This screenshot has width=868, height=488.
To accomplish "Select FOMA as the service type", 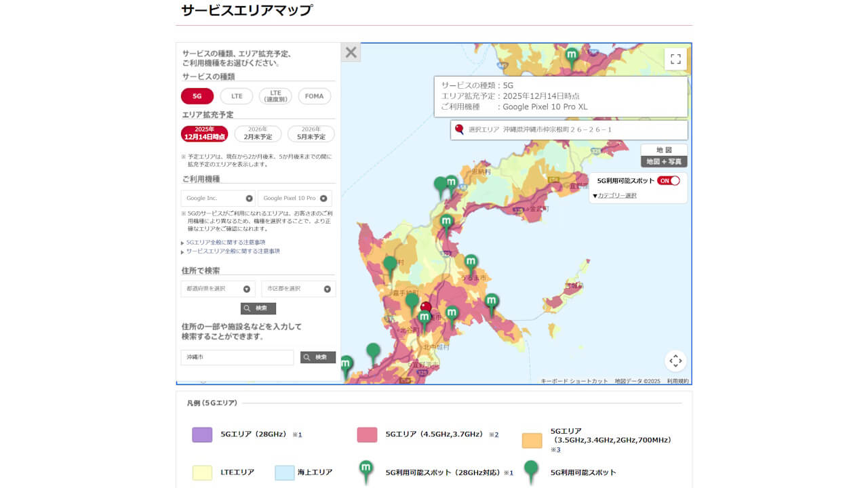I will pos(314,96).
